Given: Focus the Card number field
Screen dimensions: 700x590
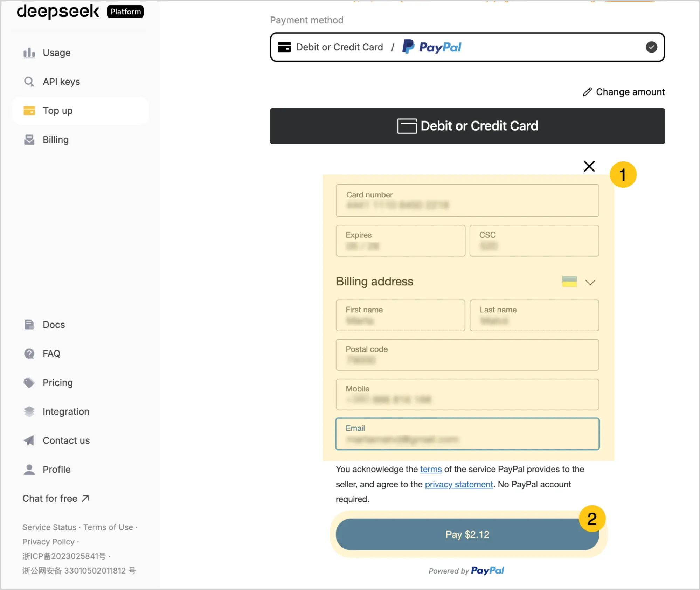Looking at the screenshot, I should (x=467, y=201).
